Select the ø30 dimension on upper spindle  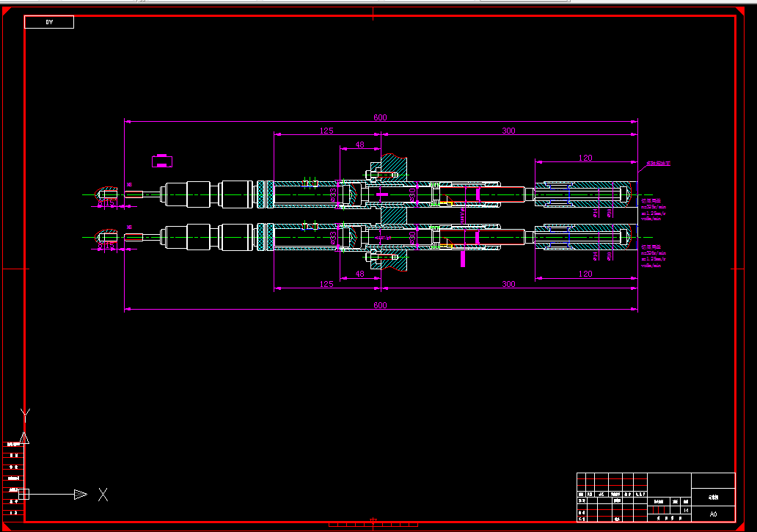pos(412,194)
